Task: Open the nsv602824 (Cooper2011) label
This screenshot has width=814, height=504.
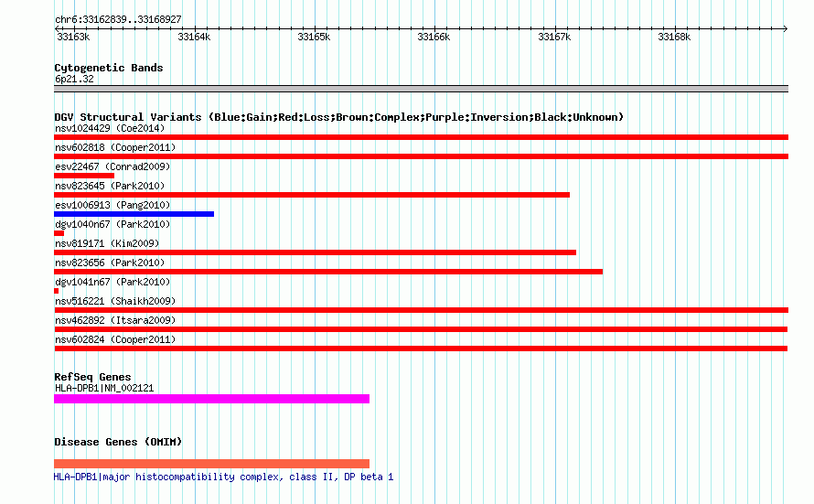Action: (x=115, y=339)
